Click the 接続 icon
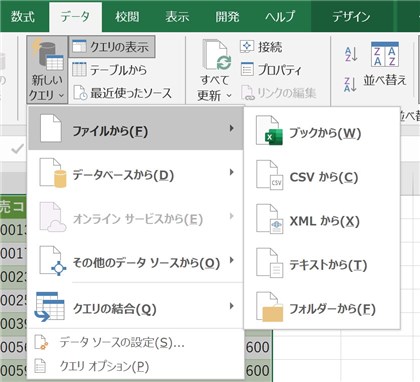The image size is (420, 382). [x=247, y=47]
